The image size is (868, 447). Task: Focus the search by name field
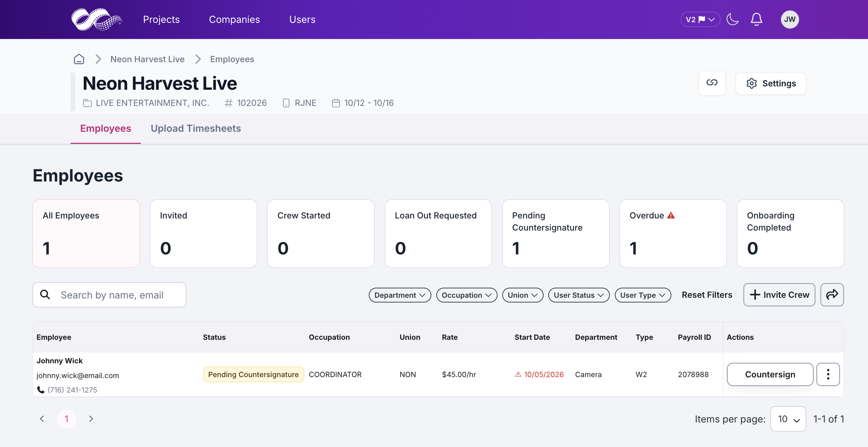[x=109, y=295]
